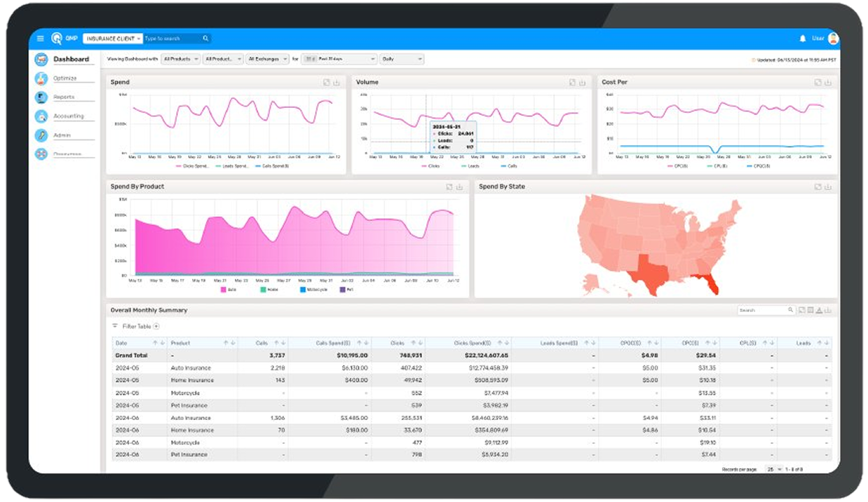
Task: Go to Optimize in the sidebar
Action: [65, 79]
